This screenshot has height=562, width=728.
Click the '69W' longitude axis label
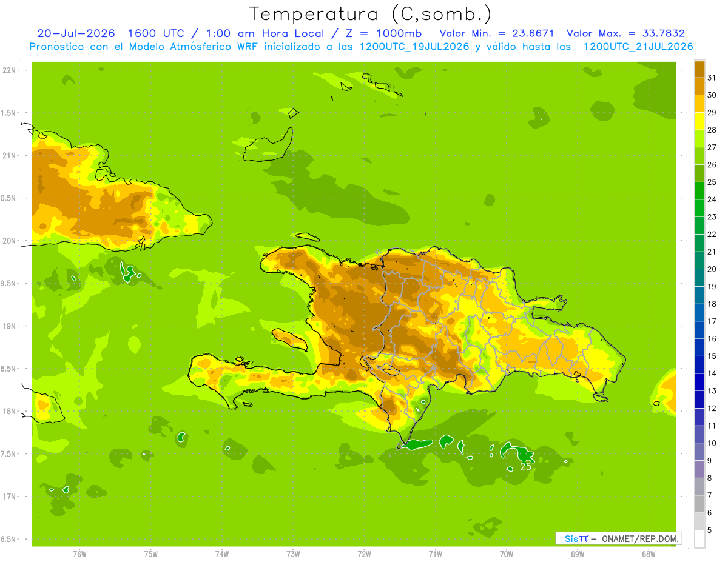coord(578,554)
